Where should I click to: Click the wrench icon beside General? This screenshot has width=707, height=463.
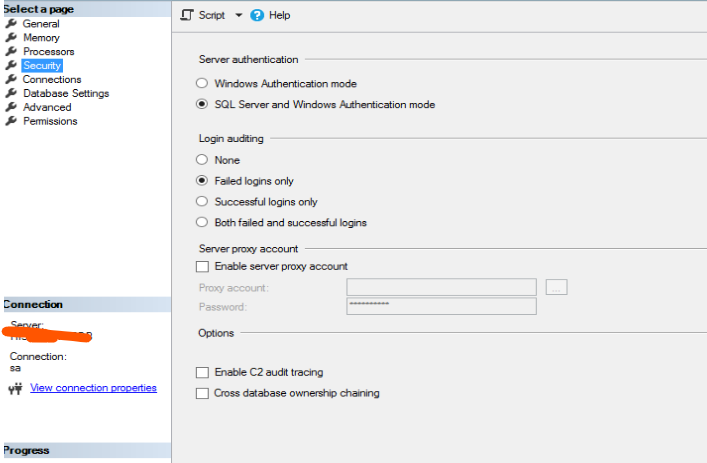(11, 23)
